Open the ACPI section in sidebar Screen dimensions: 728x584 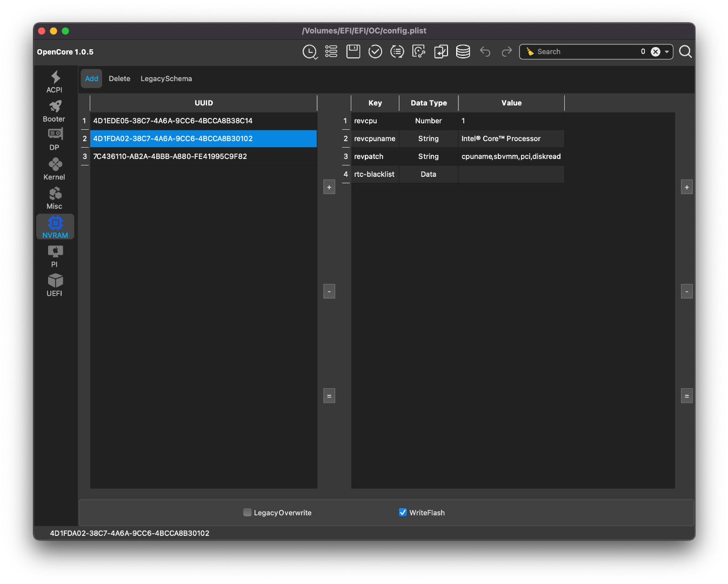pyautogui.click(x=55, y=82)
